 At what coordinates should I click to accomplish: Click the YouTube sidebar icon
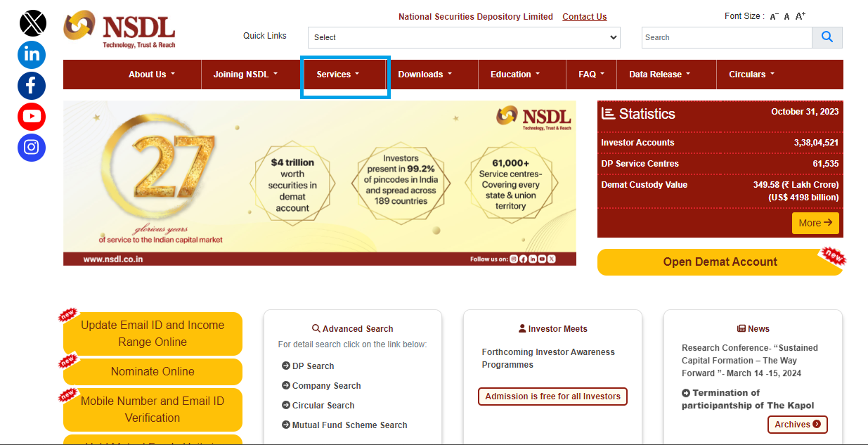[32, 116]
